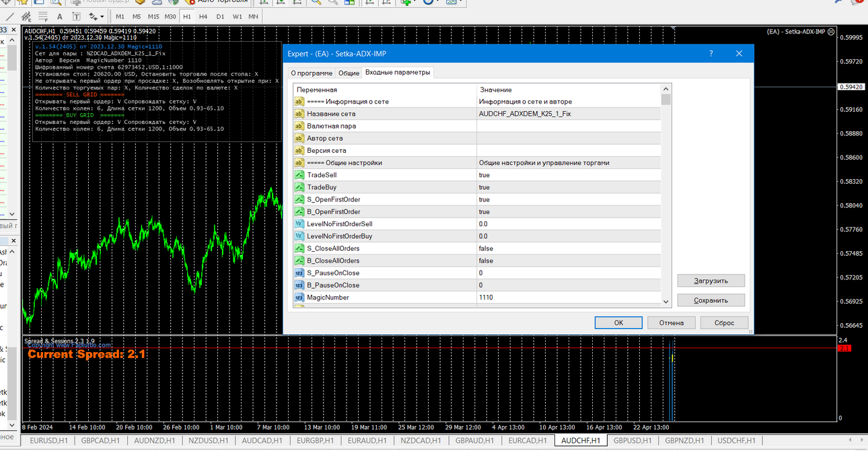868x451 pixels.
Task: Switch to the NZDCAD,H1 chart tab
Action: (421, 440)
